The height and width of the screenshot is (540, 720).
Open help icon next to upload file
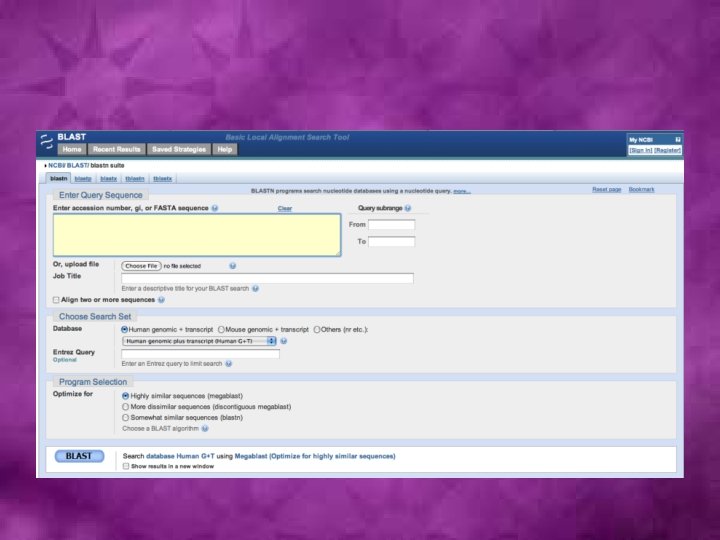[233, 266]
